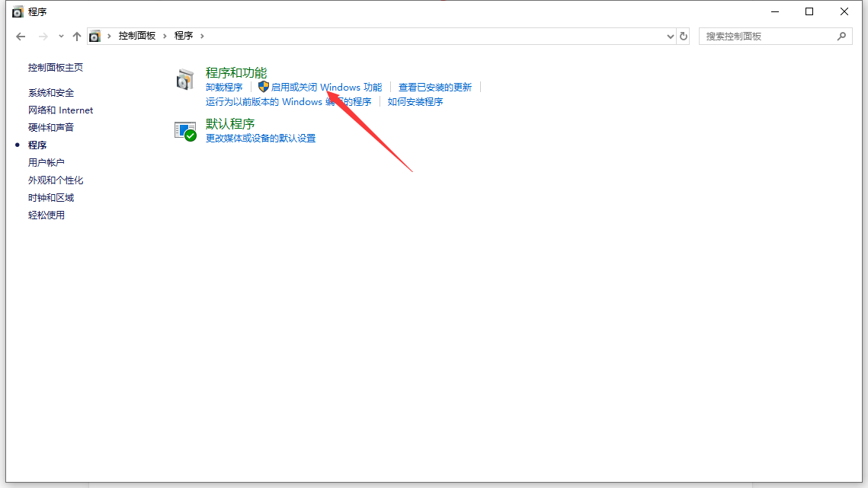
Task: Open 硬件和声音 from the sidebar
Action: (51, 128)
